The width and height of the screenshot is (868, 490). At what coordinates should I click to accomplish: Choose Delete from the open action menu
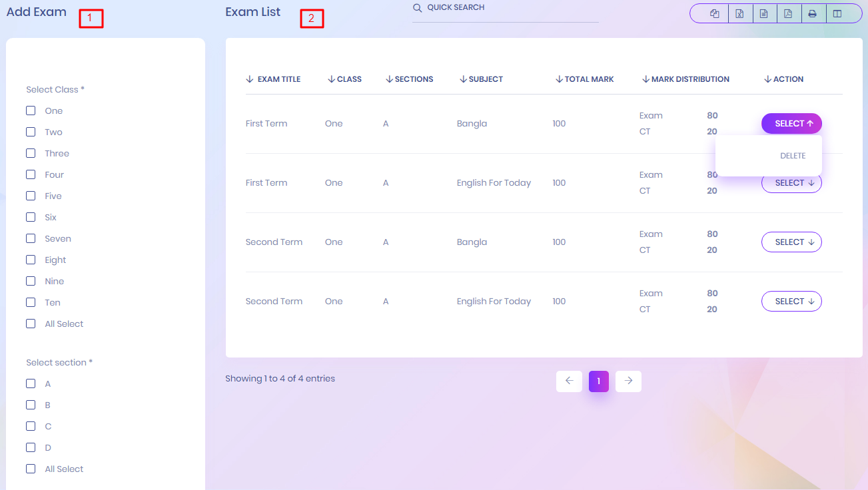tap(792, 156)
